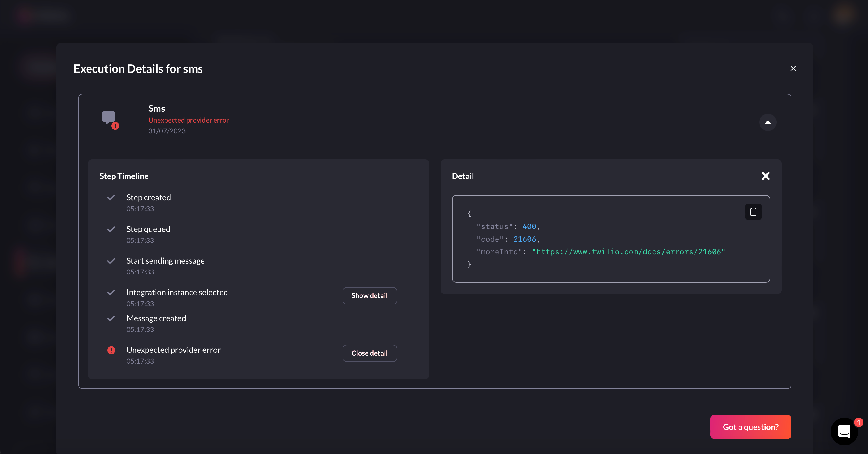868x454 pixels.
Task: Click Integration instance selected checkmark
Action: tap(111, 293)
